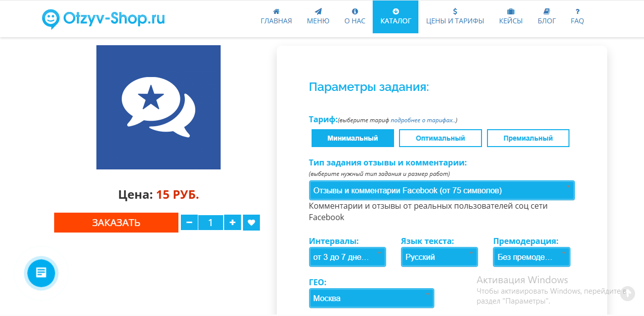This screenshot has height=316, width=644.
Task: Open the Язык текста dropdown
Action: (x=439, y=256)
